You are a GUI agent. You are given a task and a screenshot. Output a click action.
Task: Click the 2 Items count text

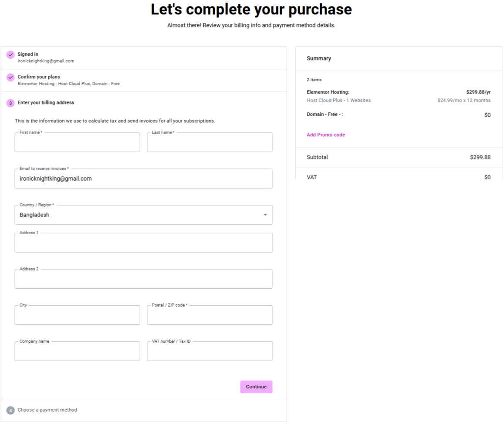[314, 80]
